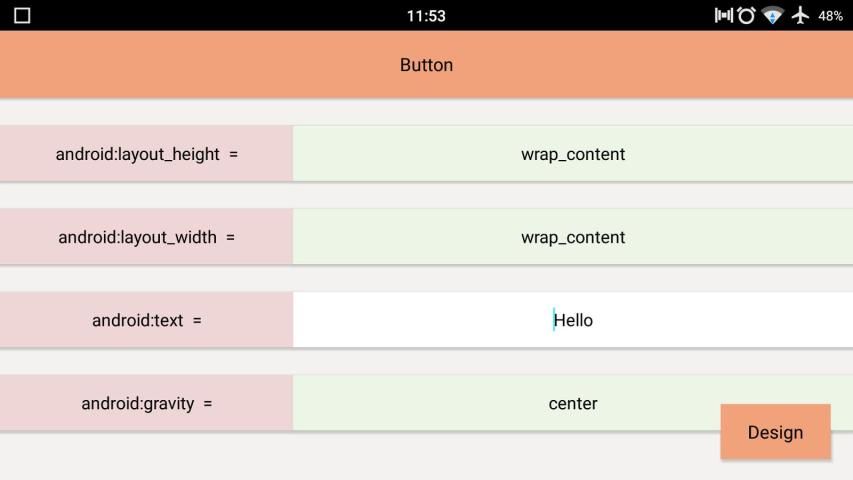Tap the equals sign after android:layout_width
The width and height of the screenshot is (853, 480).
pos(230,237)
